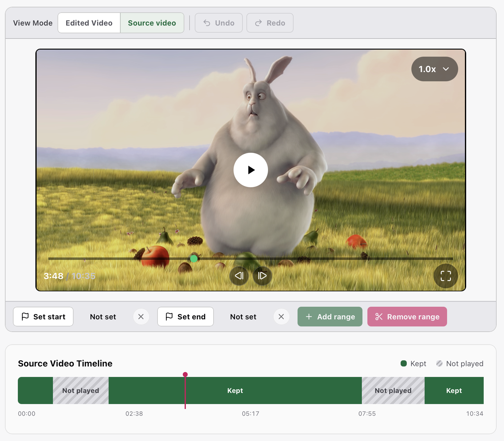
Task: Select the first kept segment at 00:00
Action: pyautogui.click(x=35, y=390)
